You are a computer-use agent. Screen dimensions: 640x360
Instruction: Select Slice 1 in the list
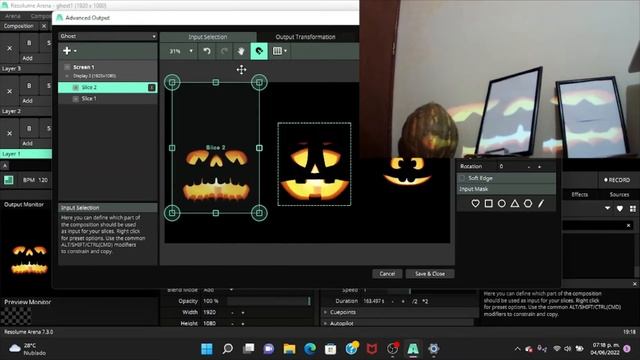108,98
